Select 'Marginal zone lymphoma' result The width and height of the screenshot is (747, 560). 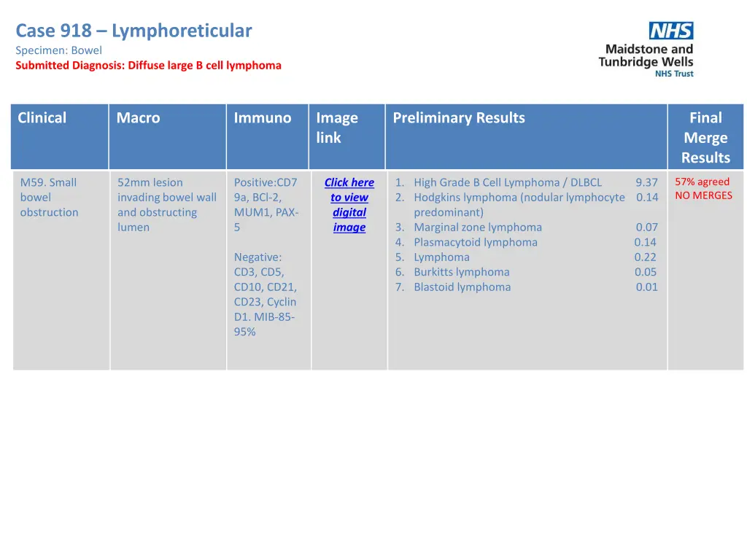(478, 227)
